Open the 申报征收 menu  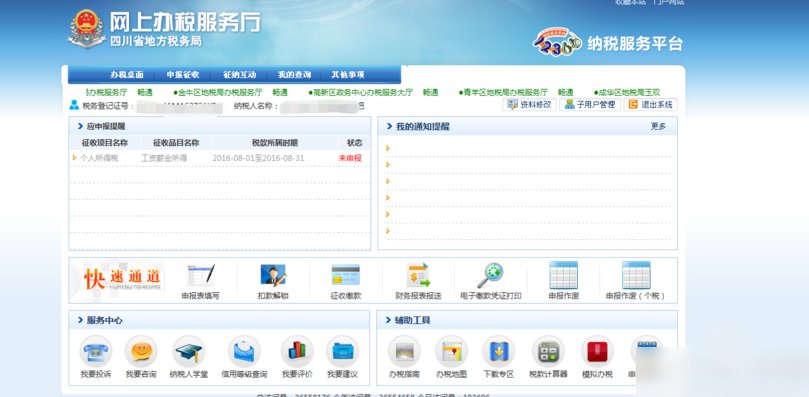[x=183, y=75]
